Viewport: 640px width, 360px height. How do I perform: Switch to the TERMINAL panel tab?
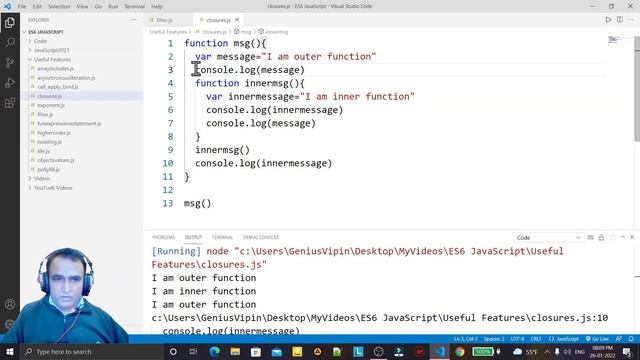[222, 237]
